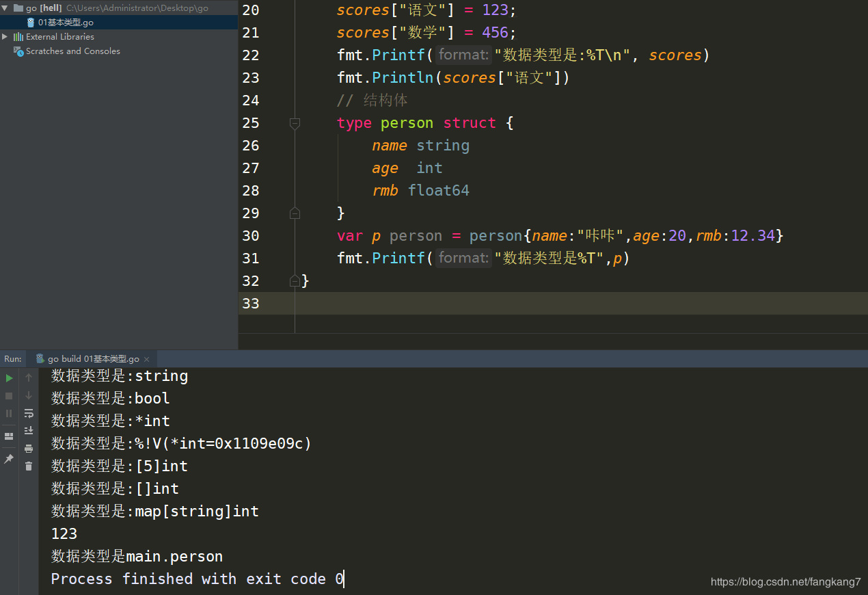Click project path C:\Users\Administrator\Desktop\go
Screen dimensions: 868x595
coord(137,8)
